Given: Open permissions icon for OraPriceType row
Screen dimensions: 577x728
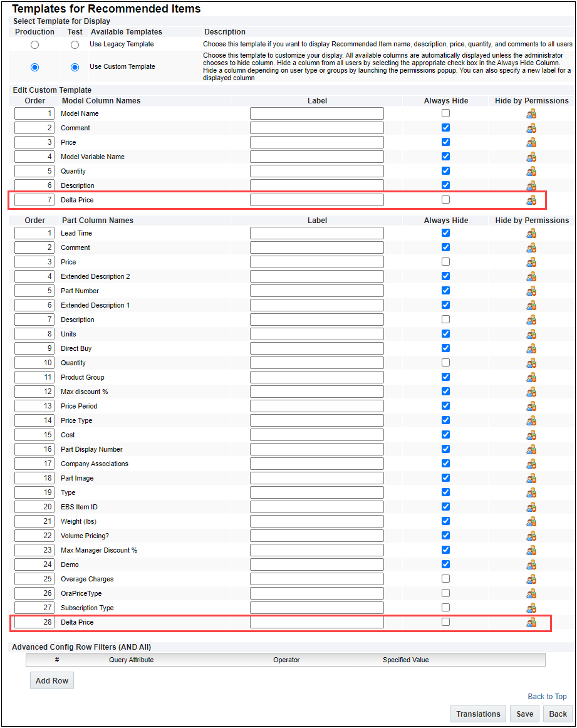Looking at the screenshot, I should coord(531,593).
